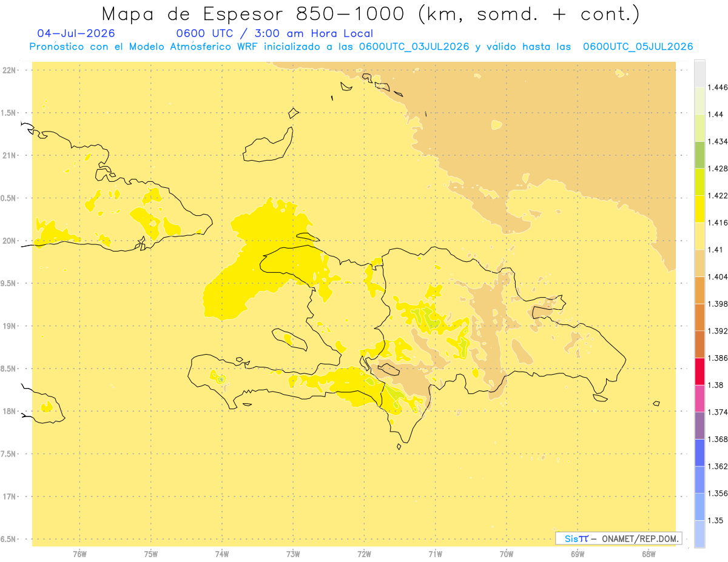Click the colorbar value '1.386'

(x=718, y=358)
